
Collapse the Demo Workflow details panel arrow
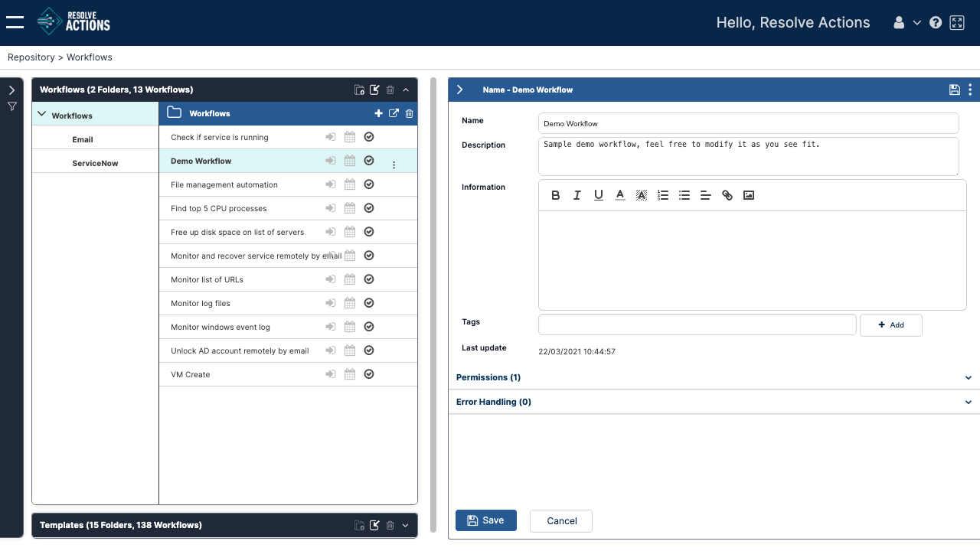(459, 90)
